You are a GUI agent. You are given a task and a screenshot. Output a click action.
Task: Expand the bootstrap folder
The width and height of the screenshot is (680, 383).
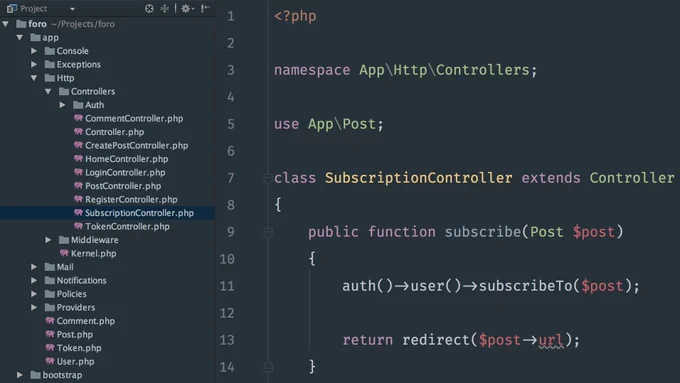pos(20,374)
